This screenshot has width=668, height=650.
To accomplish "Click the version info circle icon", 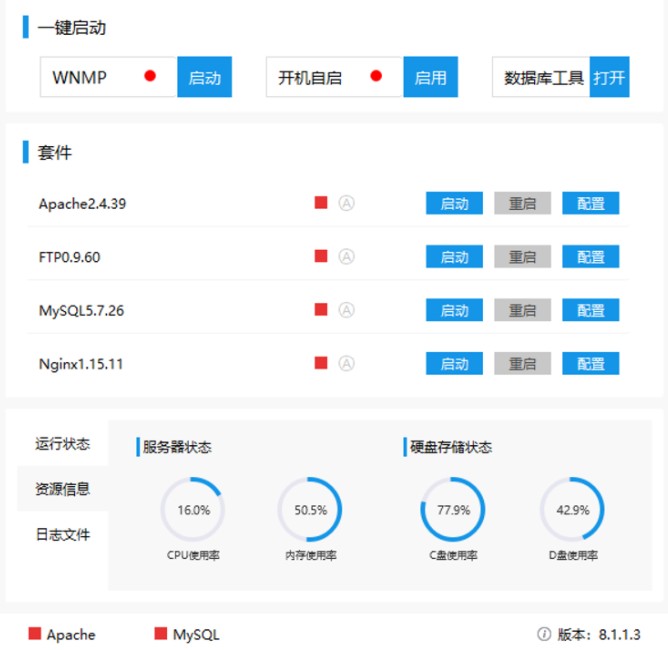I will (544, 634).
